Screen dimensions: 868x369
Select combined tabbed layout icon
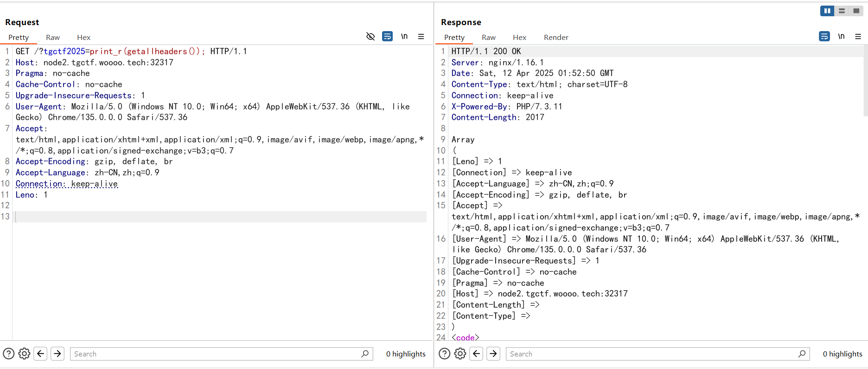(x=856, y=11)
